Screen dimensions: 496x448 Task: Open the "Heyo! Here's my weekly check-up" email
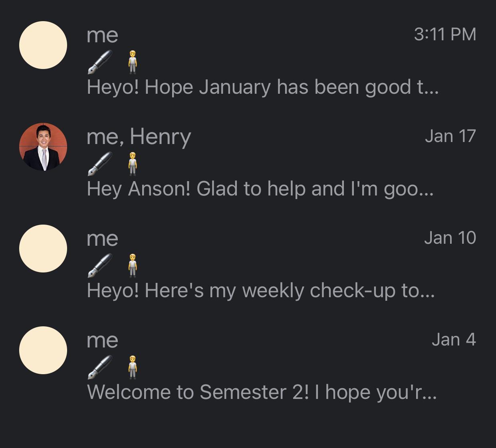tap(260, 290)
